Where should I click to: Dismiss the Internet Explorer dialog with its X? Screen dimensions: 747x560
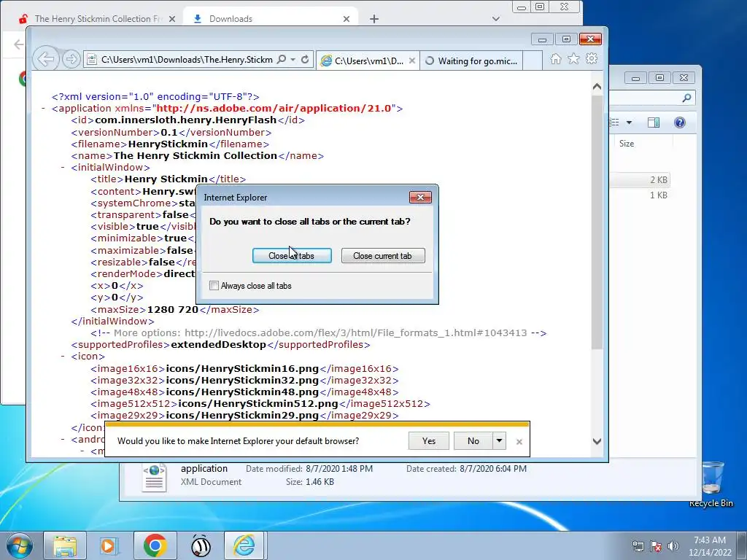(x=420, y=197)
